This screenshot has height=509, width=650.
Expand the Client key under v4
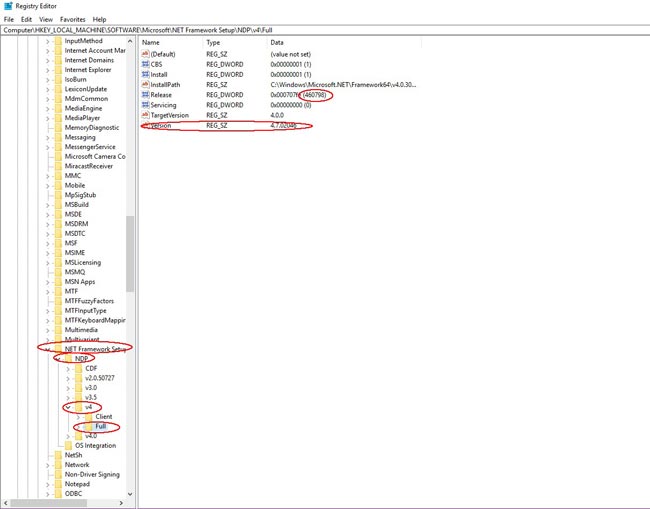coord(78,417)
